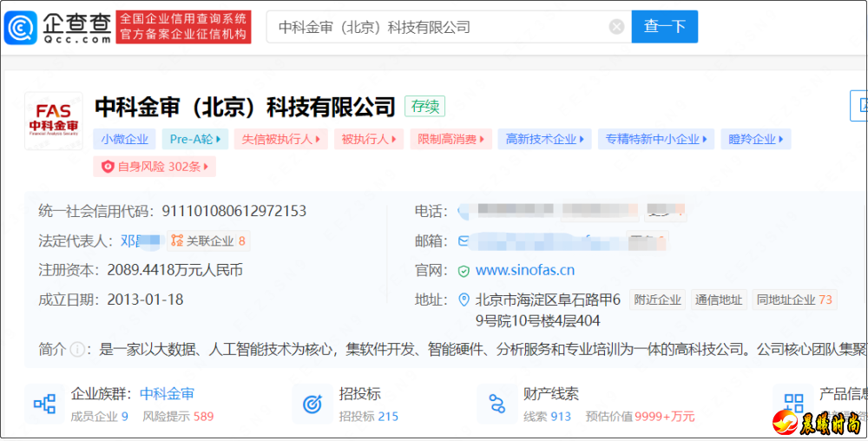Click the 附近企业 button
The height and width of the screenshot is (441, 868).
658,299
